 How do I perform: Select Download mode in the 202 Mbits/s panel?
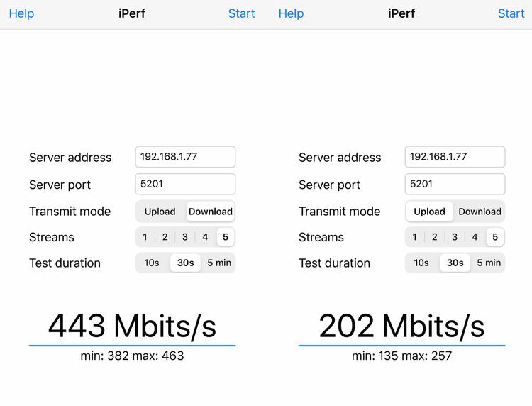tap(480, 212)
